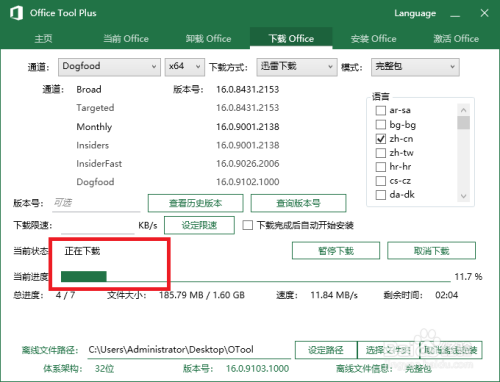Open the x64 architecture dropdown
Image resolution: width=500 pixels, height=382 pixels.
pos(185,67)
